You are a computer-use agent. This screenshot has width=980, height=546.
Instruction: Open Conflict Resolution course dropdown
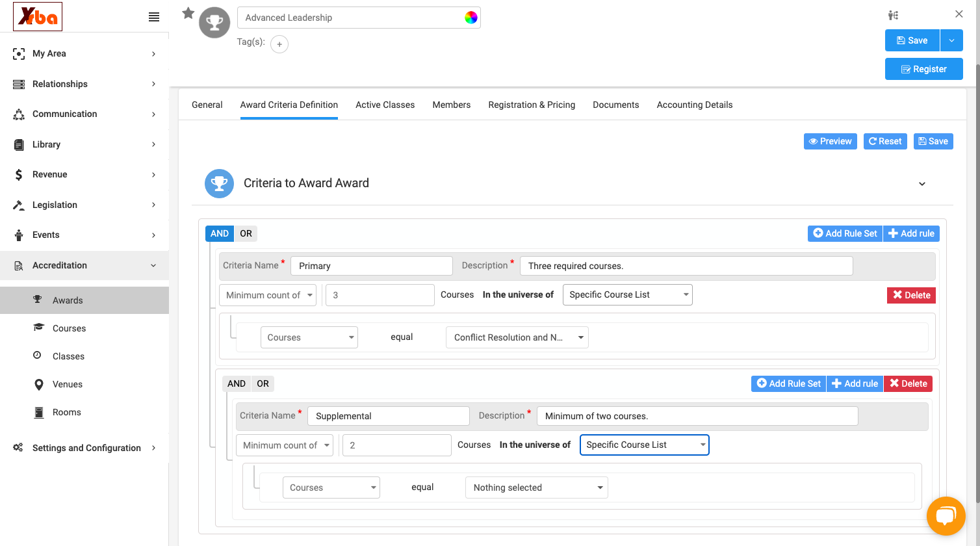click(517, 337)
